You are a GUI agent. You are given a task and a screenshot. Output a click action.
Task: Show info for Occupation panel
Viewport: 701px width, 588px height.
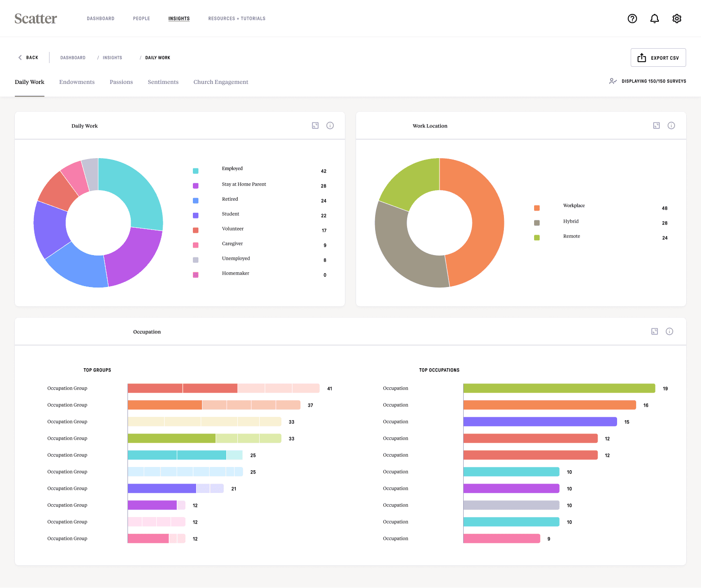pyautogui.click(x=669, y=332)
